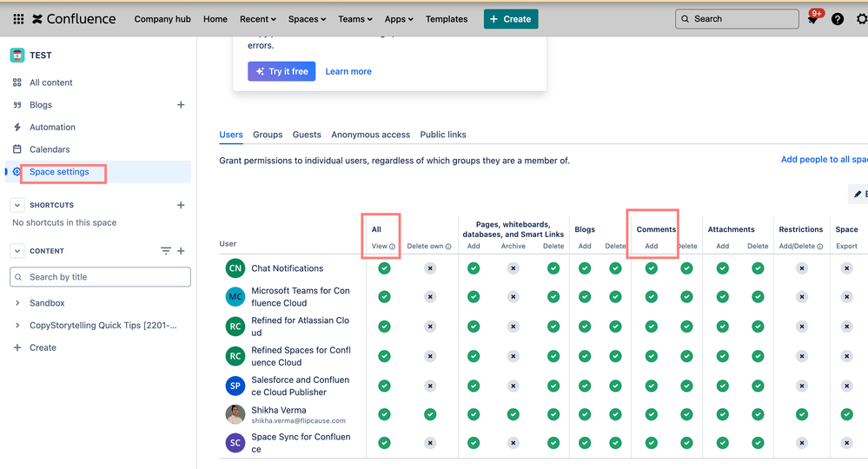Click the Try it free button
The width and height of the screenshot is (868, 469).
click(x=282, y=71)
